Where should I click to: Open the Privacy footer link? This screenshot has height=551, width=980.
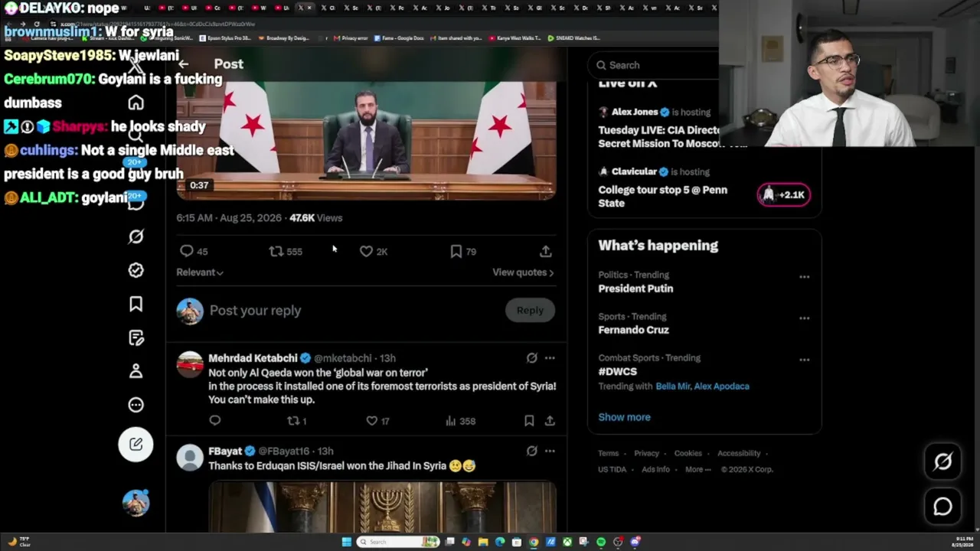click(x=646, y=453)
